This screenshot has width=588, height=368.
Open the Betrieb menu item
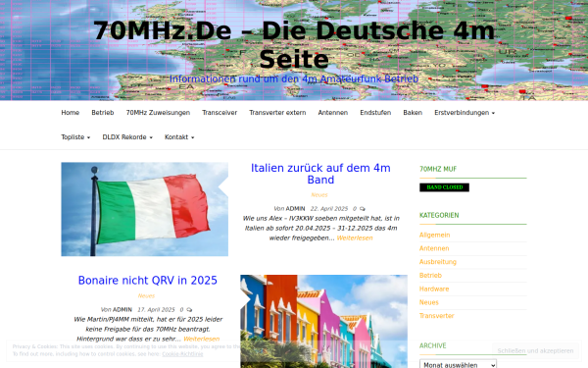point(102,113)
